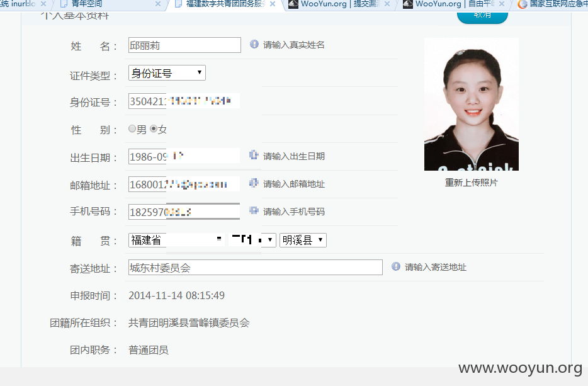This screenshot has height=386, width=588.
Task: Click favicon of 国家互联网应急中心 tab
Action: click(x=523, y=4)
